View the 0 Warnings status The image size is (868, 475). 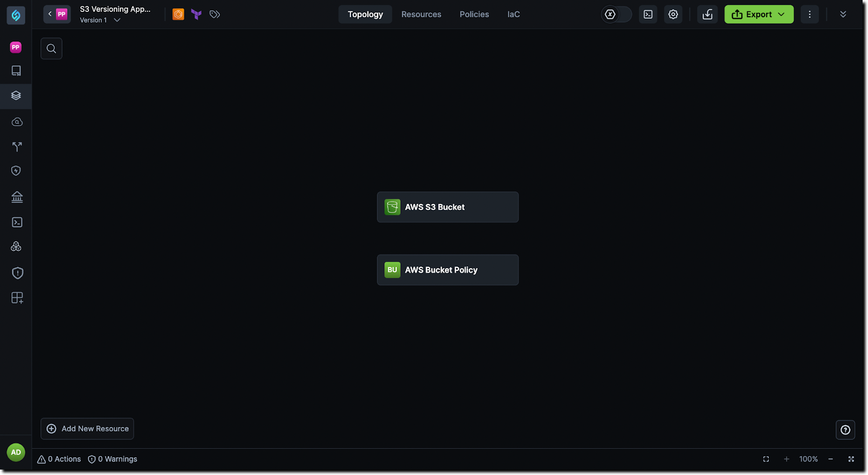pyautogui.click(x=113, y=459)
